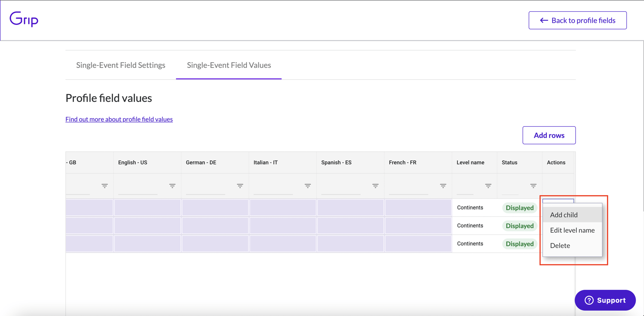Open filter icon for Italian - IT column
This screenshot has height=316, width=644.
pyautogui.click(x=308, y=186)
